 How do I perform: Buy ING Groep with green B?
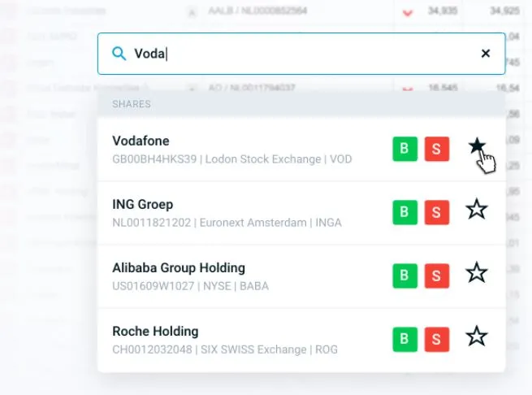[x=405, y=212]
